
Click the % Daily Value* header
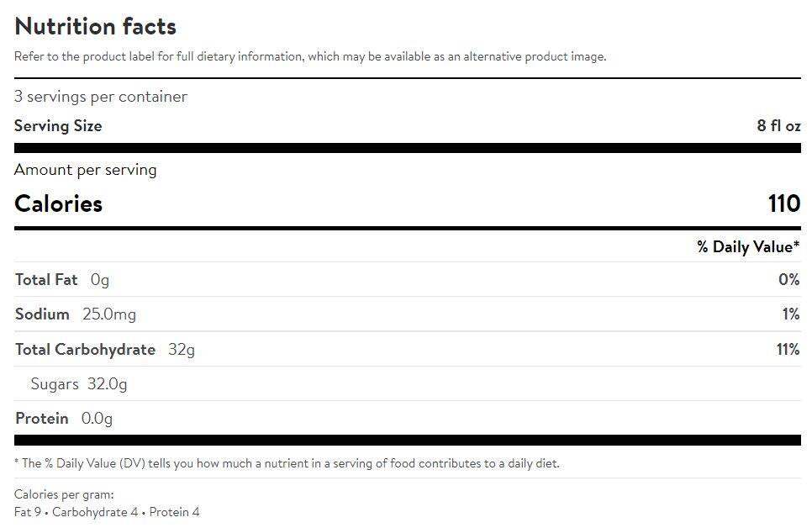tap(748, 247)
